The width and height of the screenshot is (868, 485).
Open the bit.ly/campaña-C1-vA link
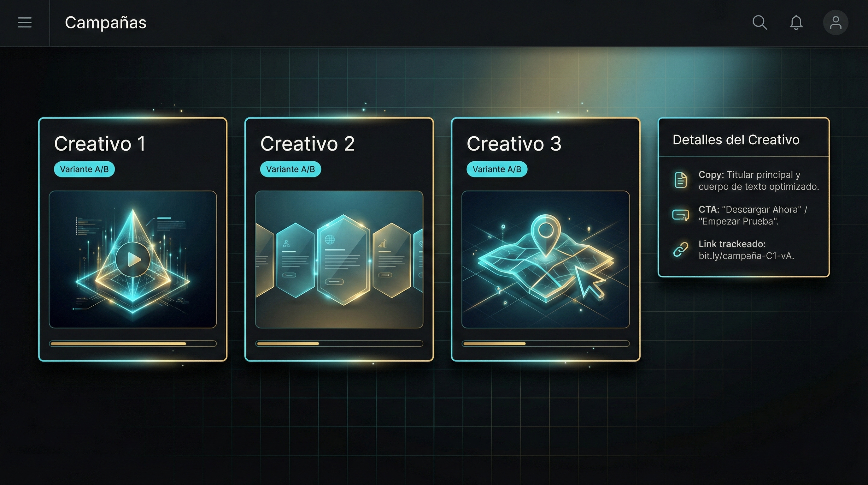(746, 256)
